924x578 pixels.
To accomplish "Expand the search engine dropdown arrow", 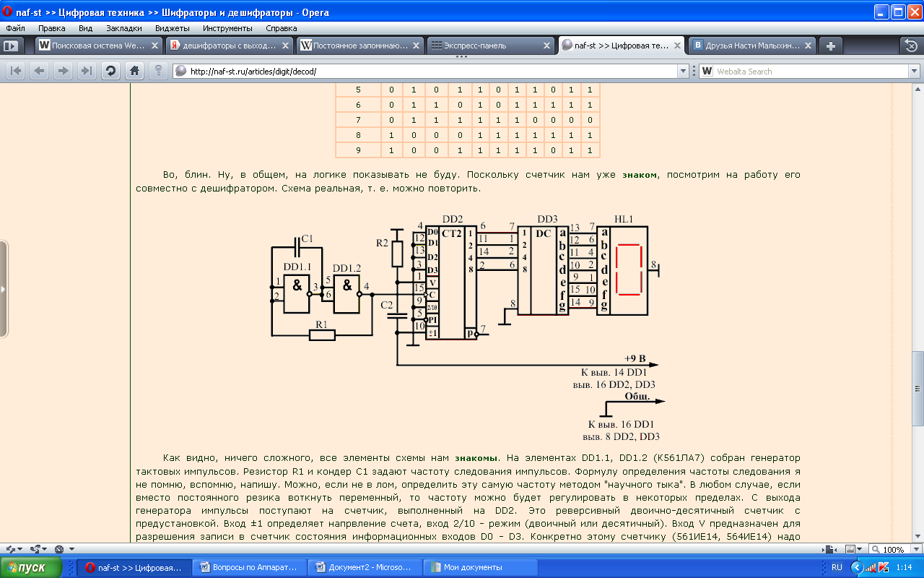I will [914, 71].
